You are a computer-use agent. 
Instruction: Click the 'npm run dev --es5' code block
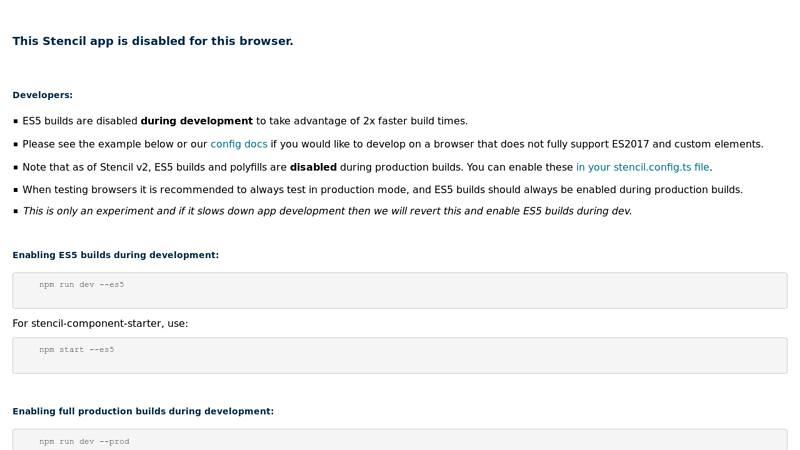pyautogui.click(x=399, y=290)
